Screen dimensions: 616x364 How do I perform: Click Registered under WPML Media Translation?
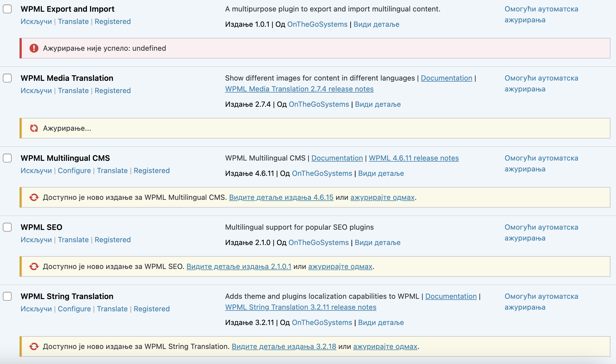click(x=113, y=91)
